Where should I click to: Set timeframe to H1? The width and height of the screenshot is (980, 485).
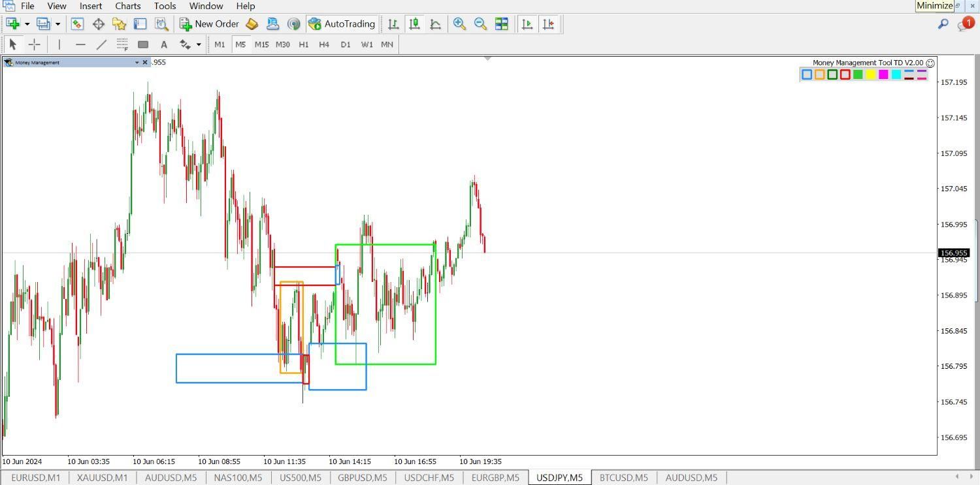pyautogui.click(x=304, y=44)
